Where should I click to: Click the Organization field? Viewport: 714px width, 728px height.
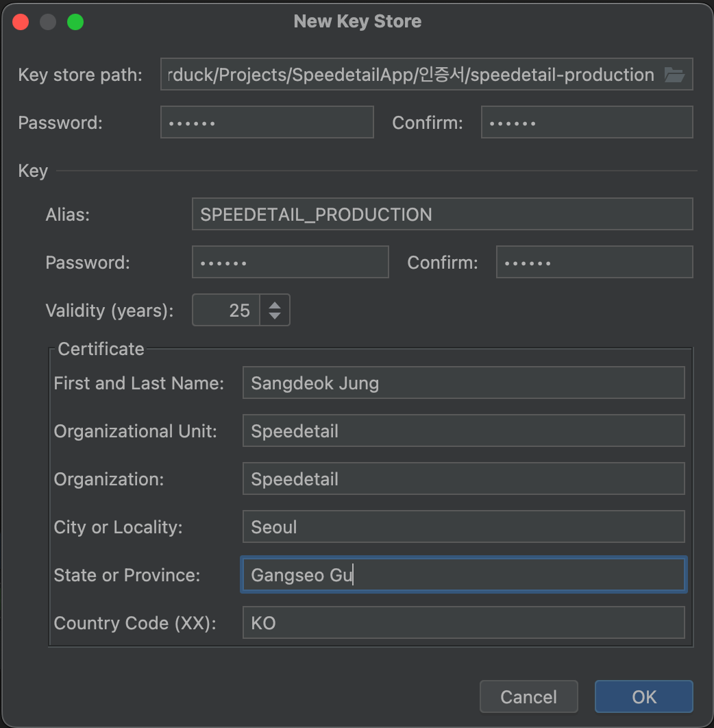click(x=463, y=478)
